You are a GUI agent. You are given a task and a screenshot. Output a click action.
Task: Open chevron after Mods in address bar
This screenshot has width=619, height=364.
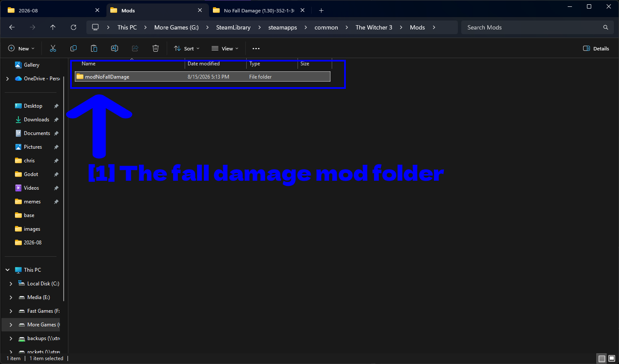coord(434,27)
